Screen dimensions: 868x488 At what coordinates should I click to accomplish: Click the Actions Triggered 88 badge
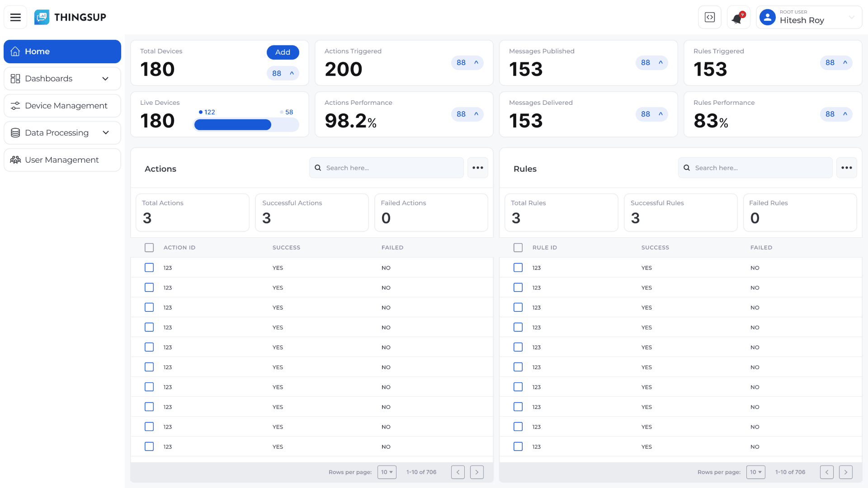(467, 63)
